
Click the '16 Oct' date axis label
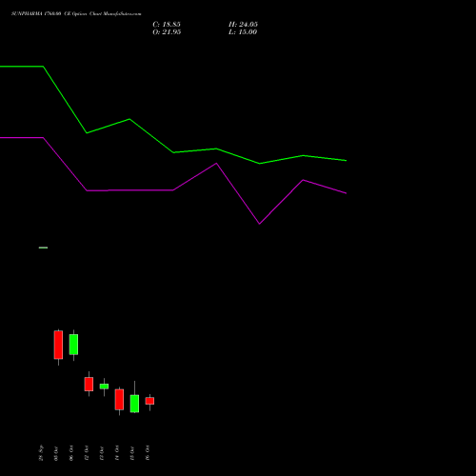pyautogui.click(x=148, y=453)
